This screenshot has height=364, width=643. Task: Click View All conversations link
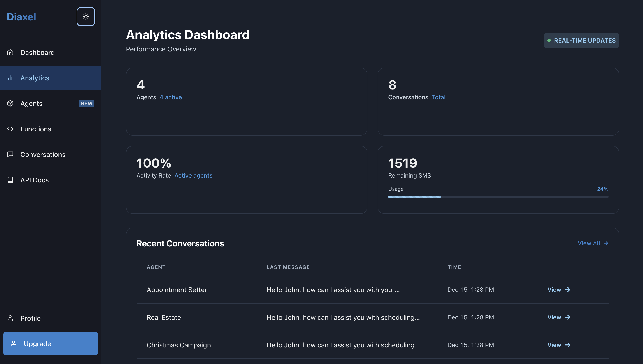589,243
